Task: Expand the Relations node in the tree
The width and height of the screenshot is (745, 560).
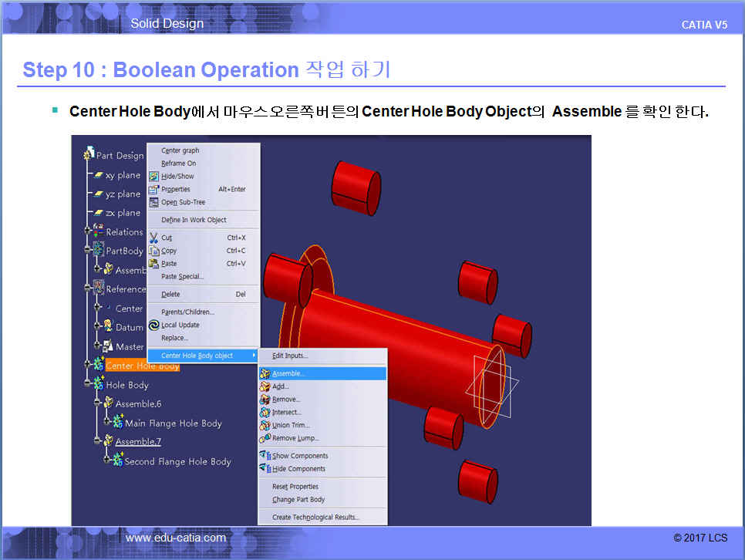Action: pyautogui.click(x=88, y=232)
